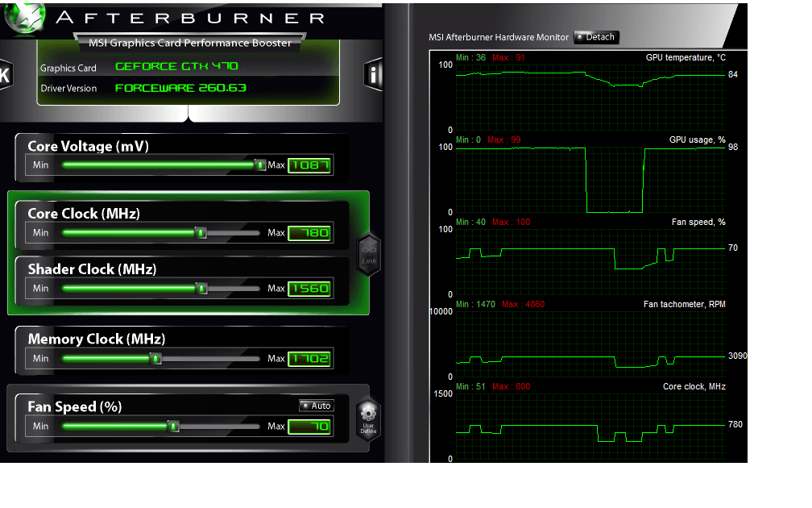Open the User Define fan settings gear
This screenshot has height=508, width=812.
tap(368, 420)
